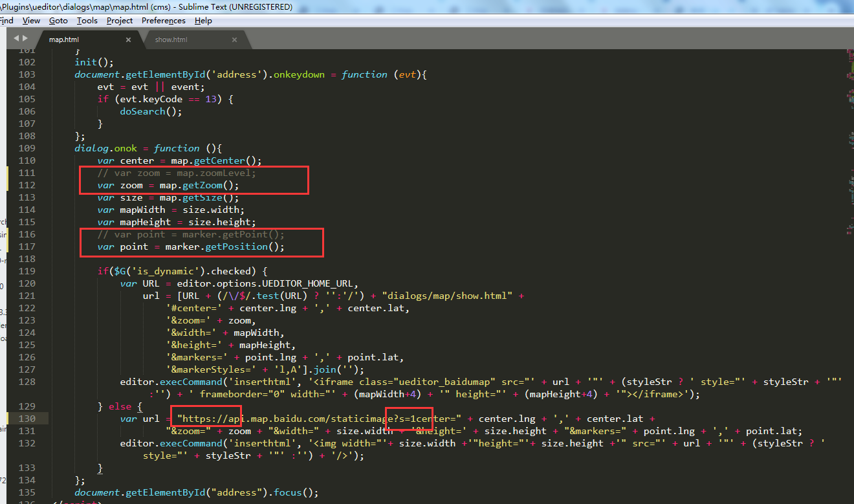Open the Project menu
This screenshot has width=854, height=504.
coord(120,20)
